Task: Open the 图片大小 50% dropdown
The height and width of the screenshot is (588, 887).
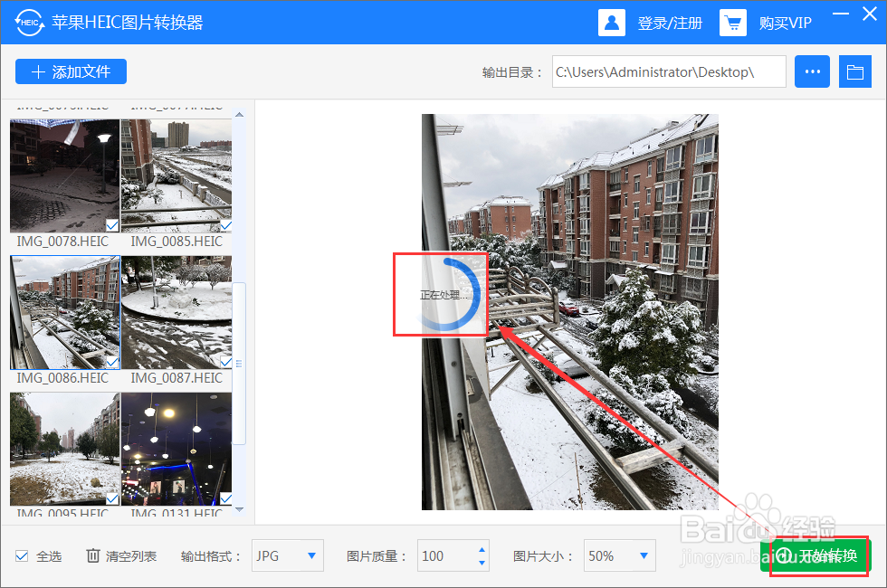Action: pyautogui.click(x=619, y=555)
